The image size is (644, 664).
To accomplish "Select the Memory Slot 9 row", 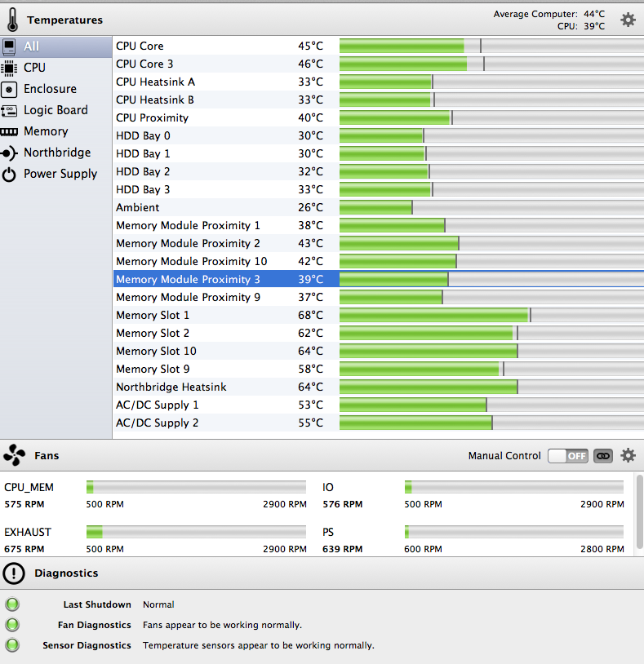I will coord(379,369).
